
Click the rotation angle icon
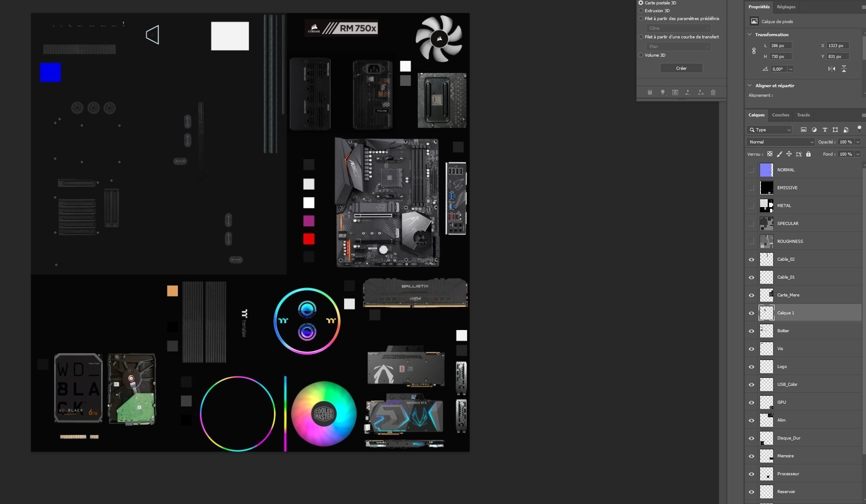click(765, 69)
